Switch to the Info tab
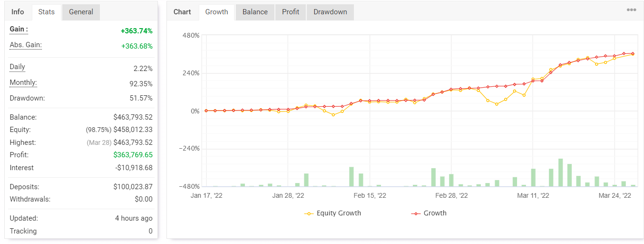 (x=18, y=12)
